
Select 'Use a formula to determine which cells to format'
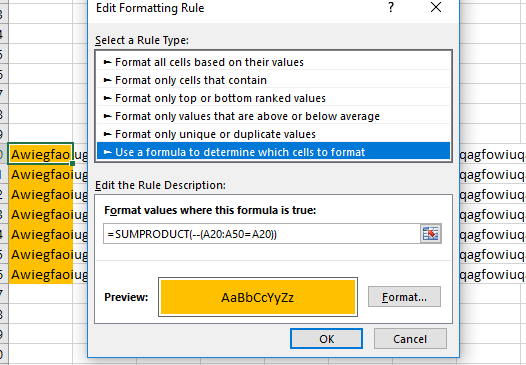tap(273, 152)
